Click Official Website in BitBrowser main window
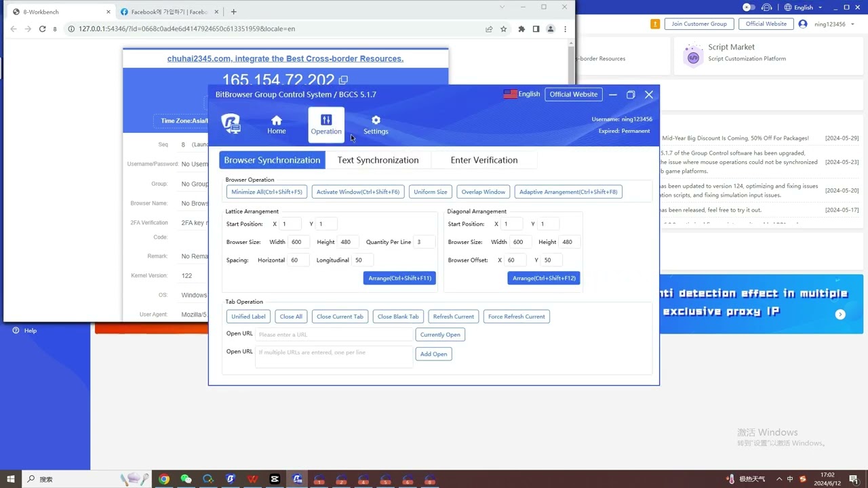Image resolution: width=868 pixels, height=488 pixels. (x=766, y=24)
